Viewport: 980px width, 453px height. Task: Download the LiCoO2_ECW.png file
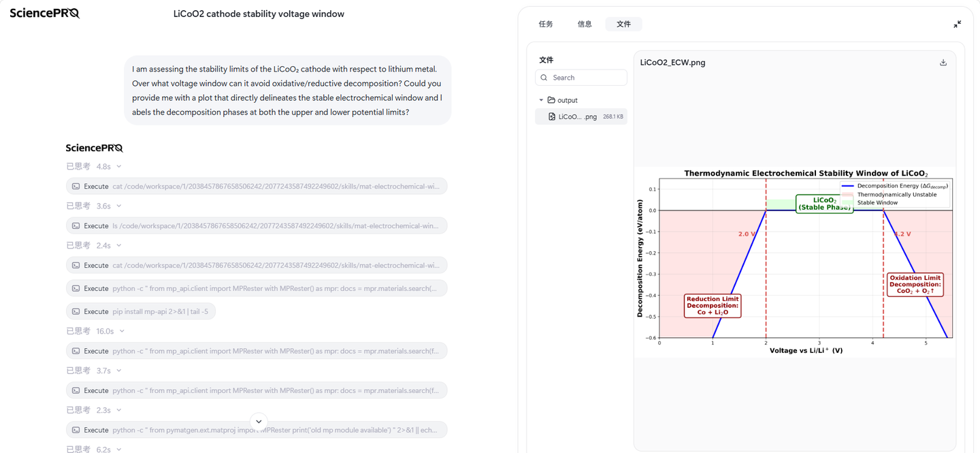[x=943, y=63]
